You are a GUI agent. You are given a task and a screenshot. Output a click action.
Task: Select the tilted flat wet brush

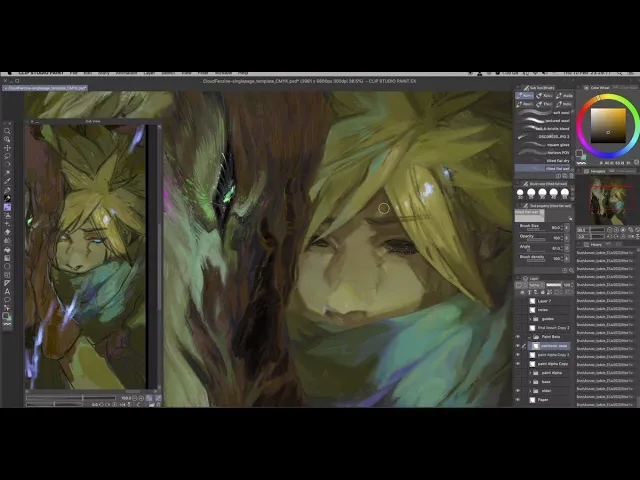(x=543, y=168)
